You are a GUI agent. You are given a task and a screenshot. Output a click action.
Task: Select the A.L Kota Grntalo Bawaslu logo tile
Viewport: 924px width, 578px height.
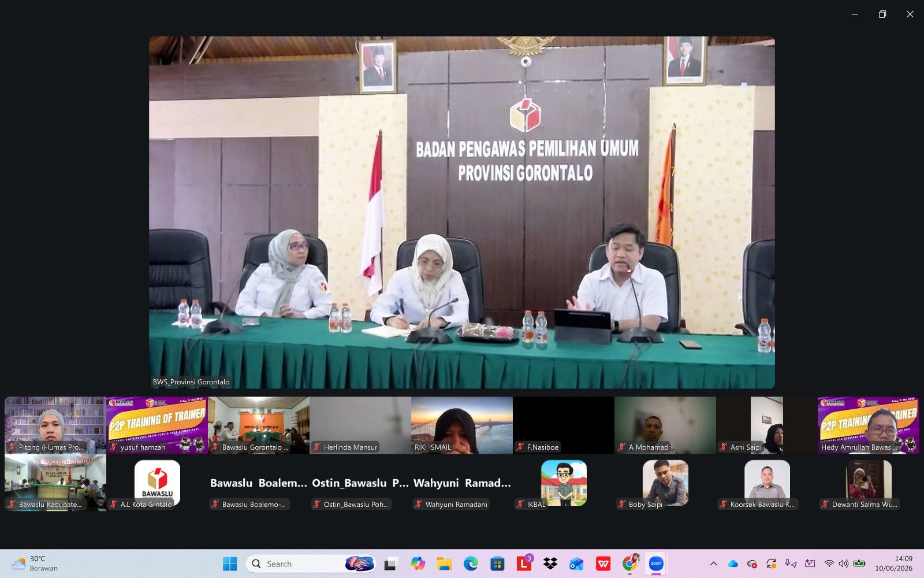pos(157,482)
